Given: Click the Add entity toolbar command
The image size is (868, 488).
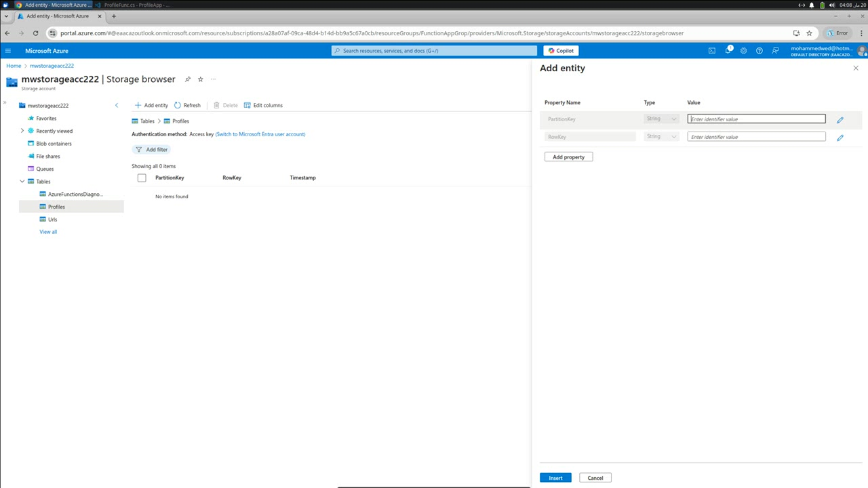Looking at the screenshot, I should pos(151,105).
